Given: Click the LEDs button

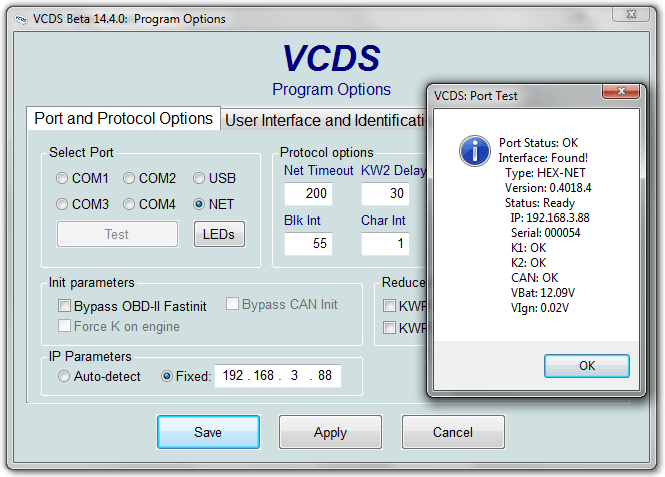Looking at the screenshot, I should [x=219, y=234].
